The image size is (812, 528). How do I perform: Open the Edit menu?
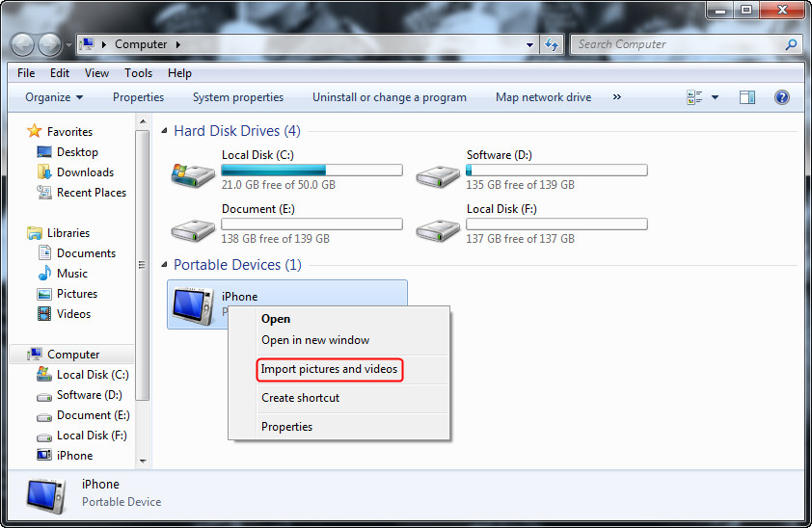[60, 73]
